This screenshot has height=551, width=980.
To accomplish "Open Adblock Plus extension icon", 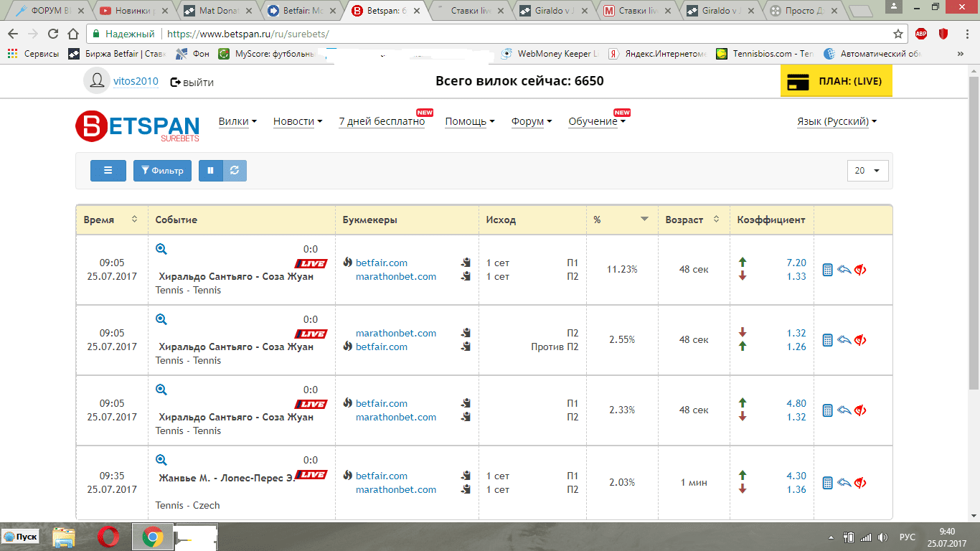I will click(x=920, y=34).
